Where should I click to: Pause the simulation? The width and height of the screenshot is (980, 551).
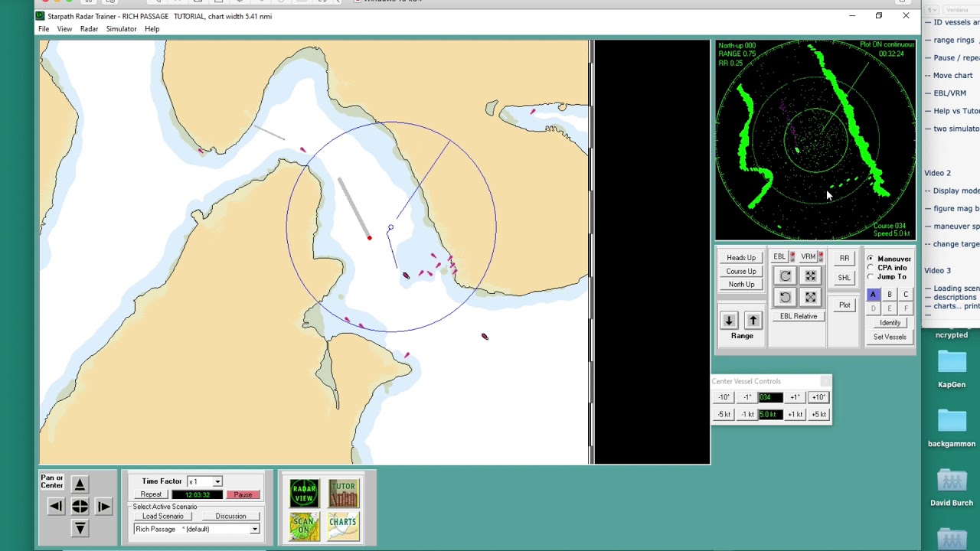pyautogui.click(x=243, y=495)
